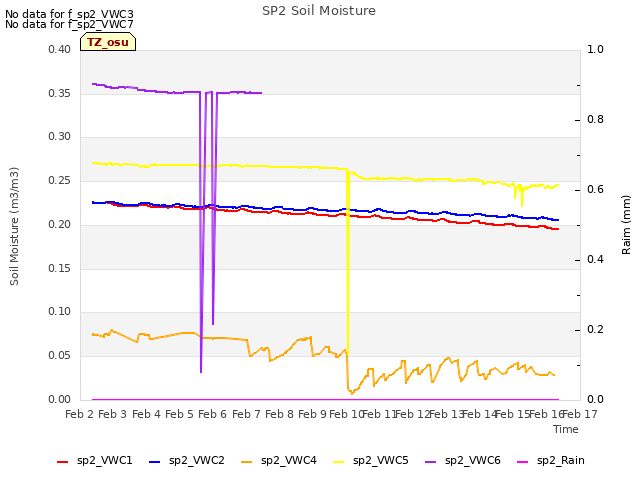Click the Feb 9 x-axis tick label

pos(312,414)
